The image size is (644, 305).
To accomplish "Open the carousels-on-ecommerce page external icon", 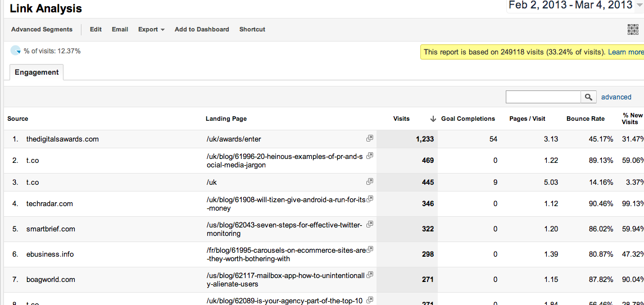I will (369, 249).
